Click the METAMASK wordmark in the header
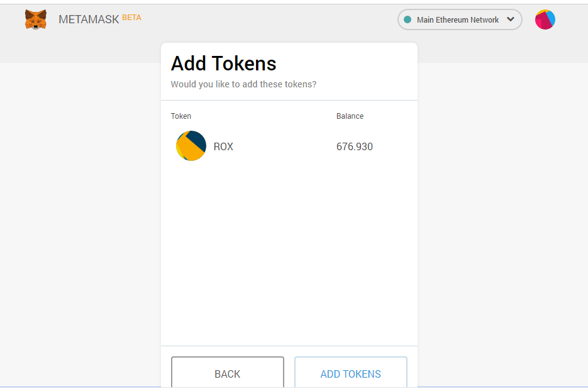The image size is (588, 389). (89, 19)
